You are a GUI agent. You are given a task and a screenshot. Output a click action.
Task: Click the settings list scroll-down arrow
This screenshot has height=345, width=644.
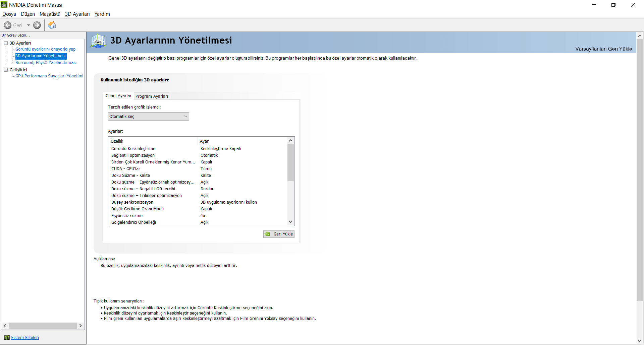(291, 222)
